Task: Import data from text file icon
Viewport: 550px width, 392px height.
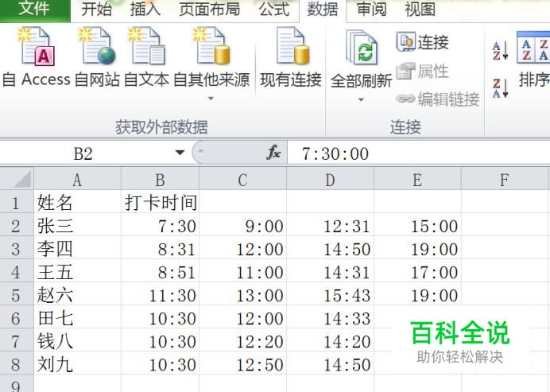Action: [x=146, y=46]
